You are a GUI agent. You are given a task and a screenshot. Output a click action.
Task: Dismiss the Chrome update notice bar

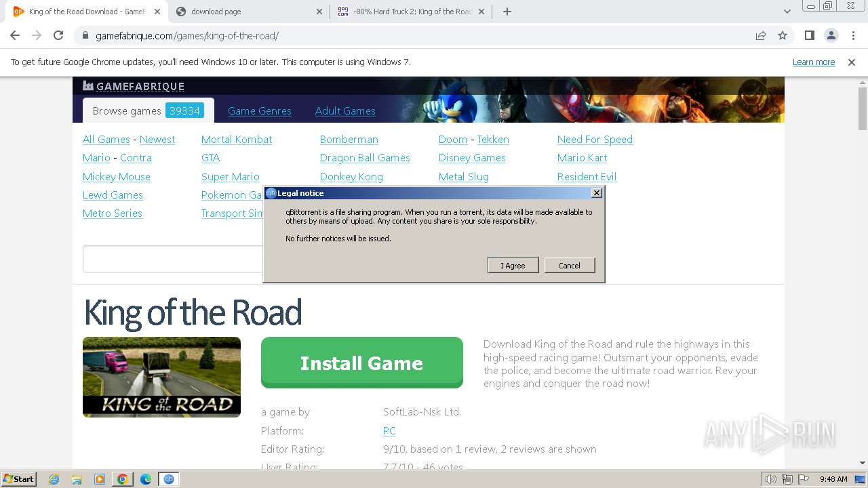click(852, 62)
